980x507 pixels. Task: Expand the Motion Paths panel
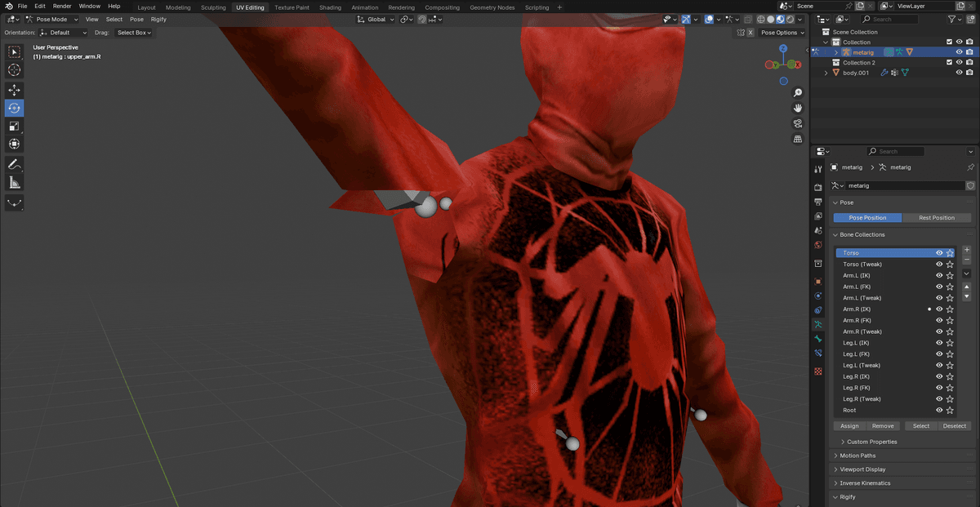pos(857,456)
